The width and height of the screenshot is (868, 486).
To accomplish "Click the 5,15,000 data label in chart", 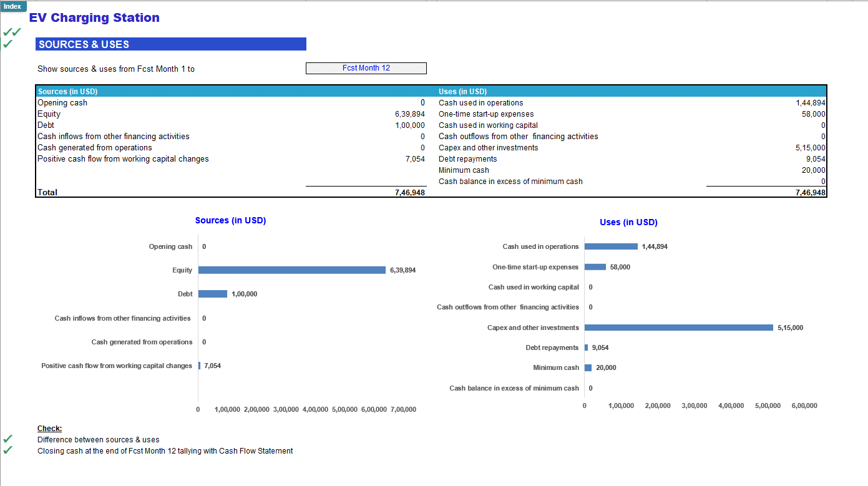I will (791, 328).
